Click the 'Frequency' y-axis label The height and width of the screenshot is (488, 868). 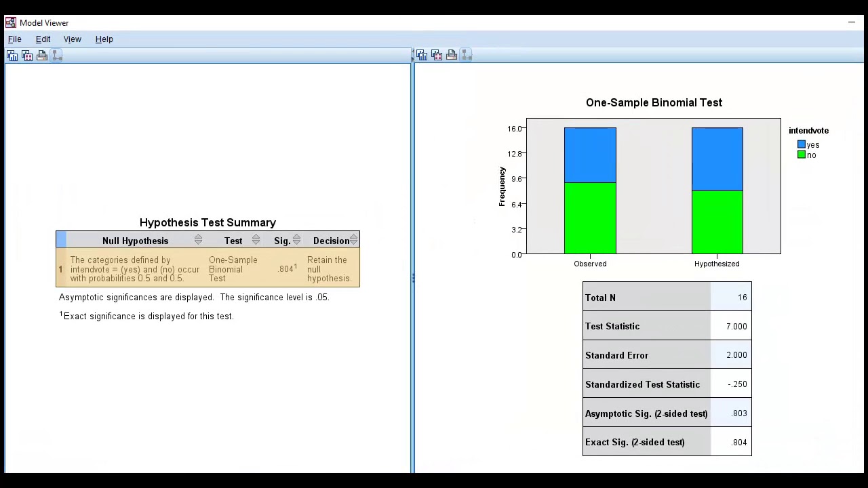point(502,186)
